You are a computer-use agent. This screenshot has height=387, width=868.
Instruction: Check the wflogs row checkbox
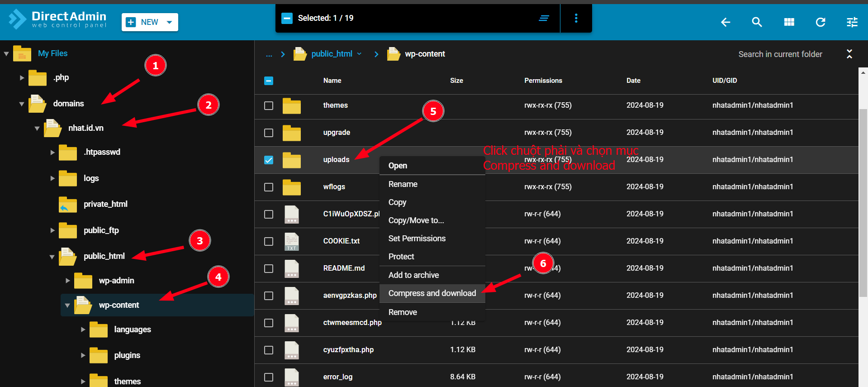point(269,187)
